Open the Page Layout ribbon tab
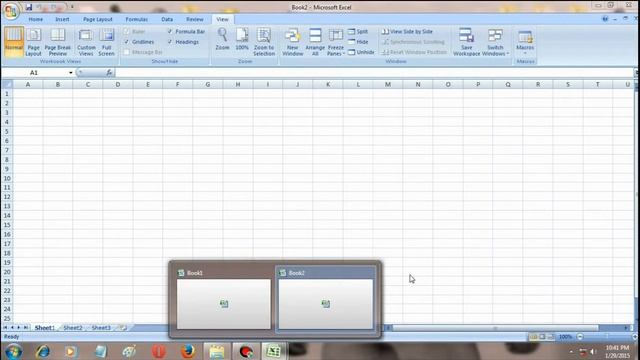This screenshot has width=640, height=360. (x=98, y=19)
